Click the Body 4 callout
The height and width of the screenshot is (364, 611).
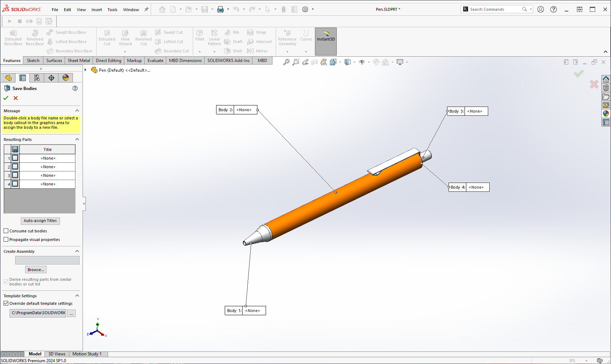469,187
